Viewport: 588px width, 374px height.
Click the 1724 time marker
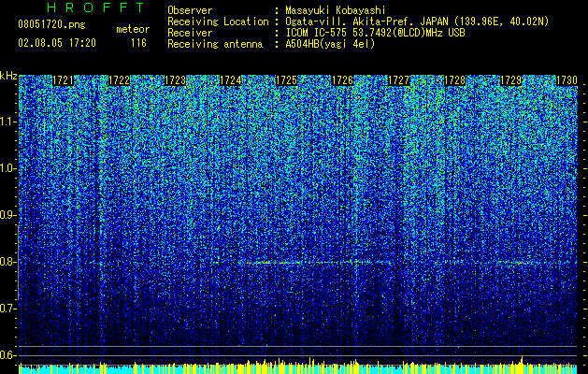[230, 80]
